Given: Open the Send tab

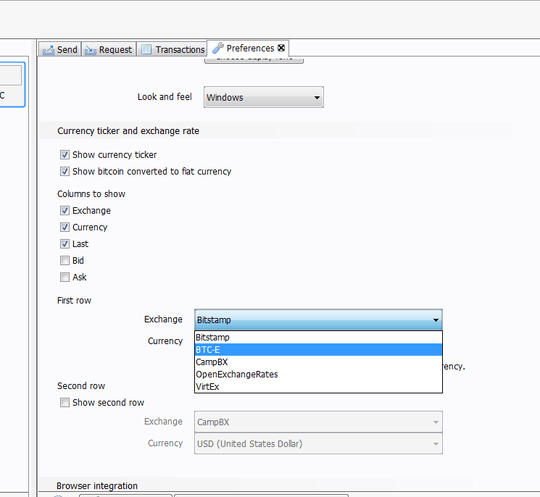Looking at the screenshot, I should click(x=60, y=49).
